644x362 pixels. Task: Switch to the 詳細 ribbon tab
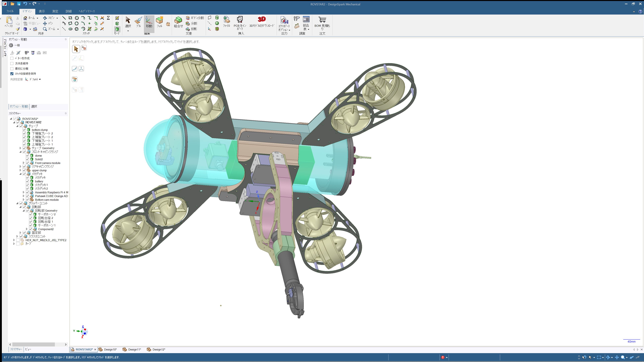pos(69,11)
